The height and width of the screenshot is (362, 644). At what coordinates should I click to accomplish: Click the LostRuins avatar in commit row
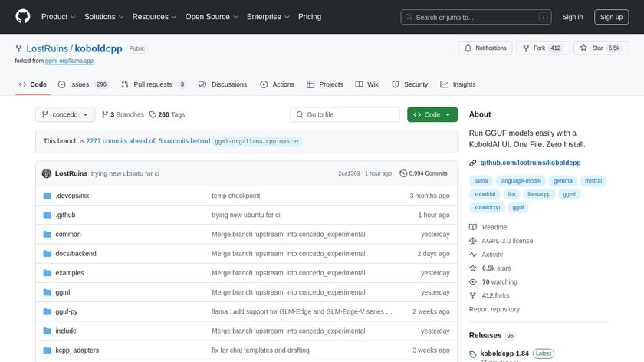(47, 173)
